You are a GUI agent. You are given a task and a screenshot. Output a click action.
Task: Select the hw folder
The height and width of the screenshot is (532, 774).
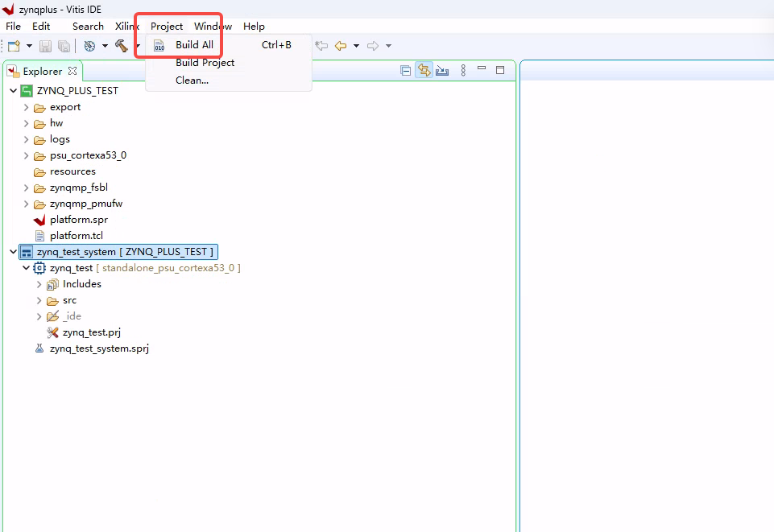56,123
